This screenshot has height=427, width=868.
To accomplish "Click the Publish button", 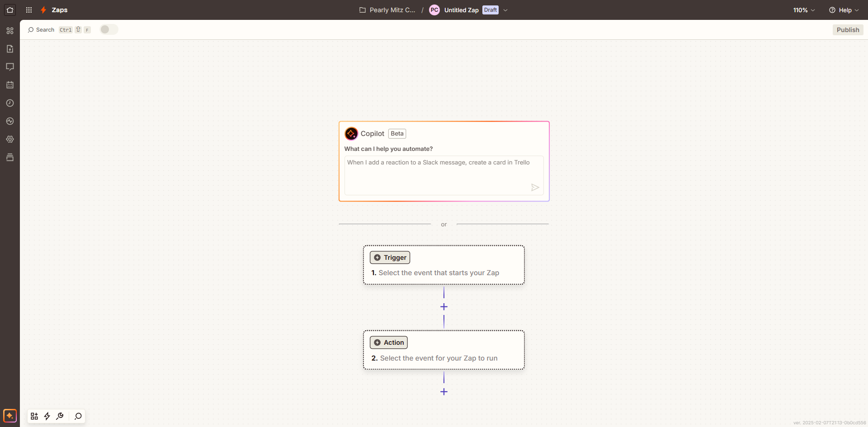I will 848,30.
